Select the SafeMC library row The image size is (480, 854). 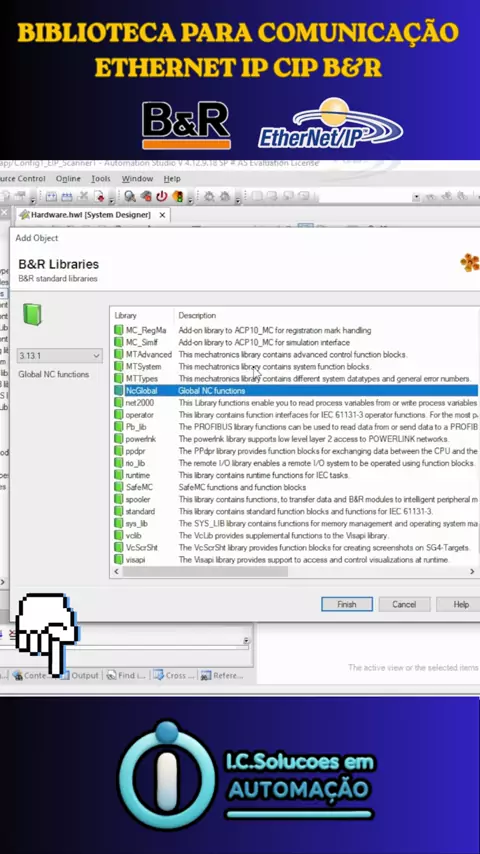tap(296, 487)
